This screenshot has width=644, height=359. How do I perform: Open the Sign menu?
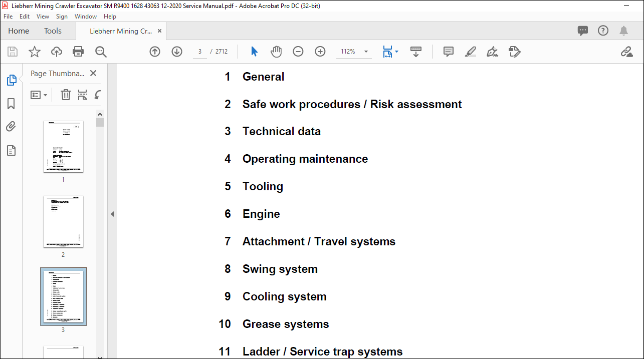click(x=62, y=17)
